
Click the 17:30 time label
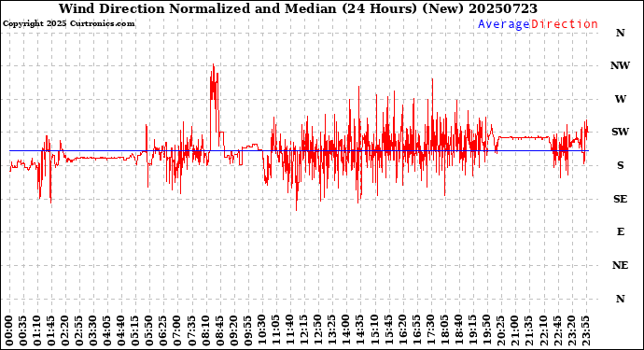(x=431, y=330)
